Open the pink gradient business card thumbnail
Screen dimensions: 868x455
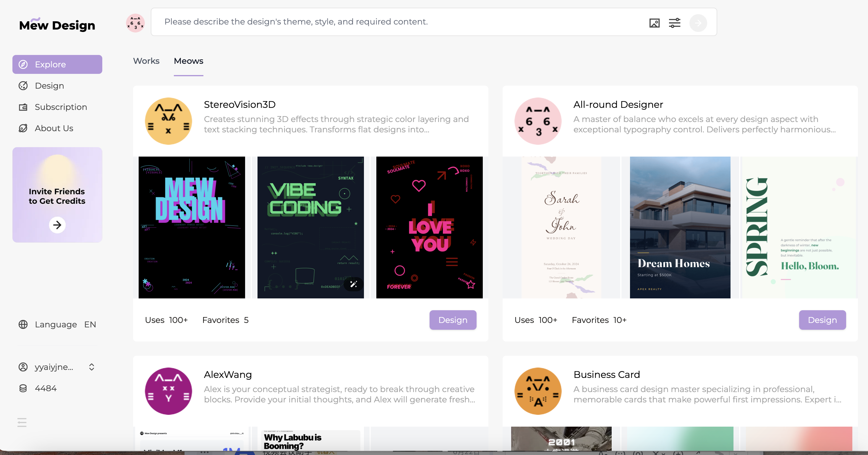tap(799, 439)
